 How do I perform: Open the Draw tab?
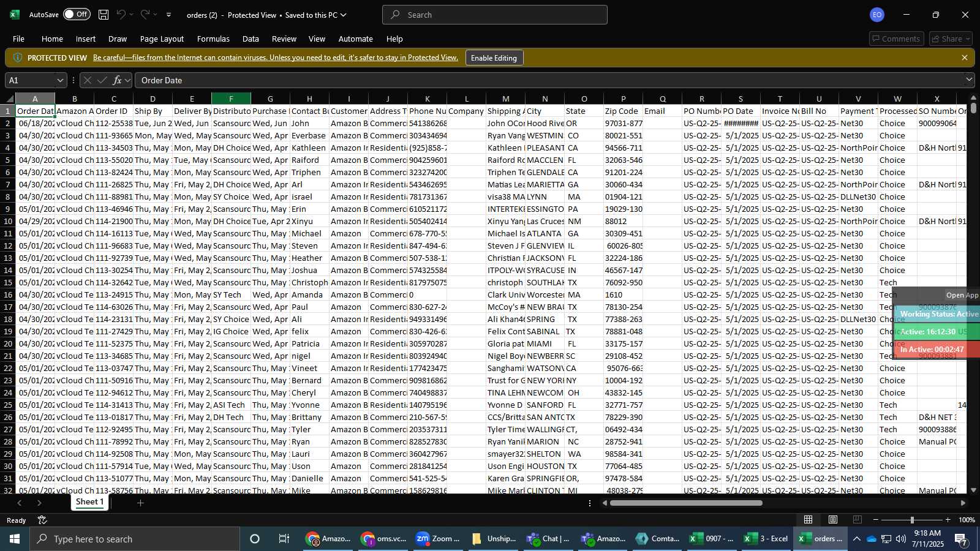(118, 39)
